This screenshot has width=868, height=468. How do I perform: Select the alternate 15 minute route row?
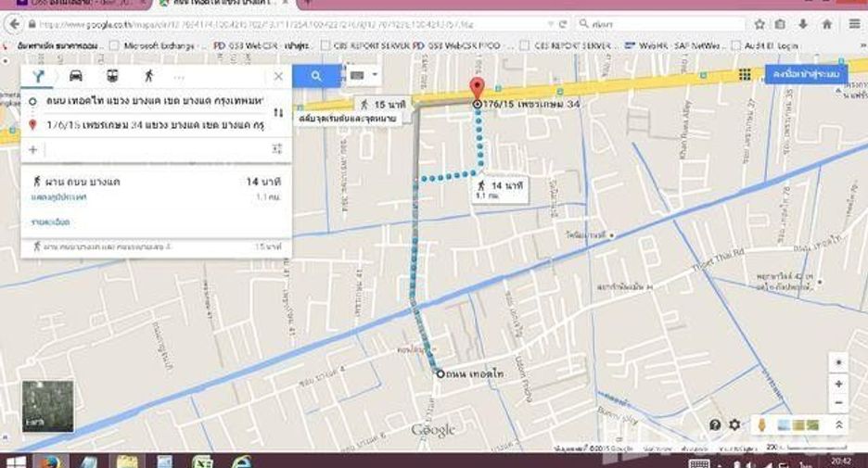click(x=156, y=247)
